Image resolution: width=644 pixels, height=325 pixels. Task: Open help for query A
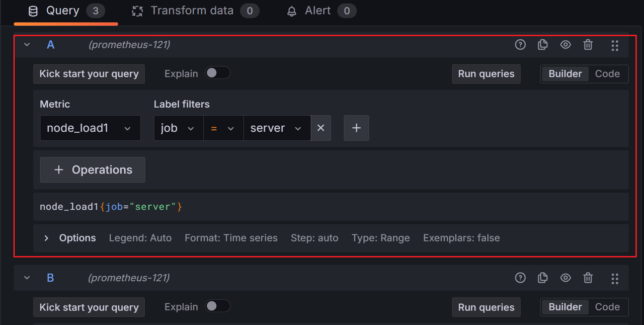tap(520, 45)
